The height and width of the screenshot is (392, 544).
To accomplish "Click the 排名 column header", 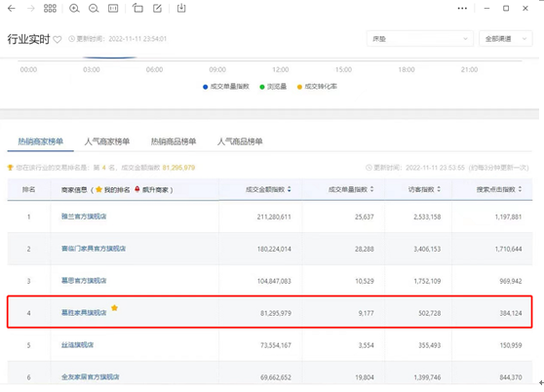I will click(x=29, y=190).
